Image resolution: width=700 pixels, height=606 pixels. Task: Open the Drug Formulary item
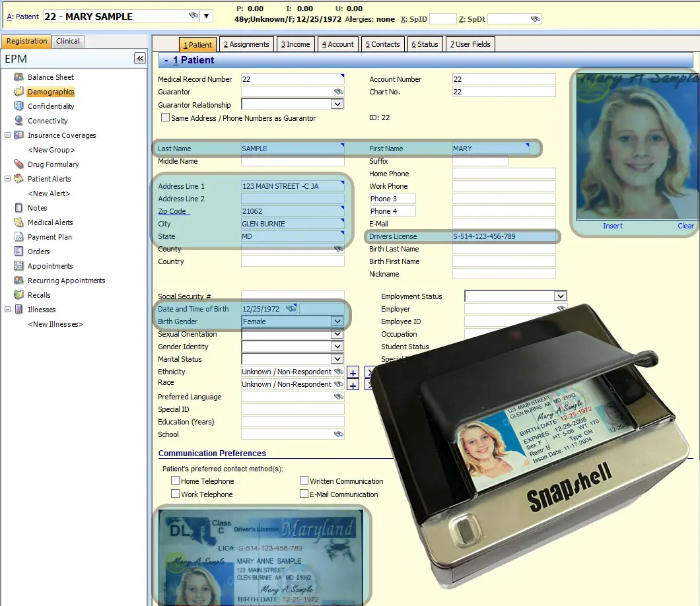coord(53,164)
